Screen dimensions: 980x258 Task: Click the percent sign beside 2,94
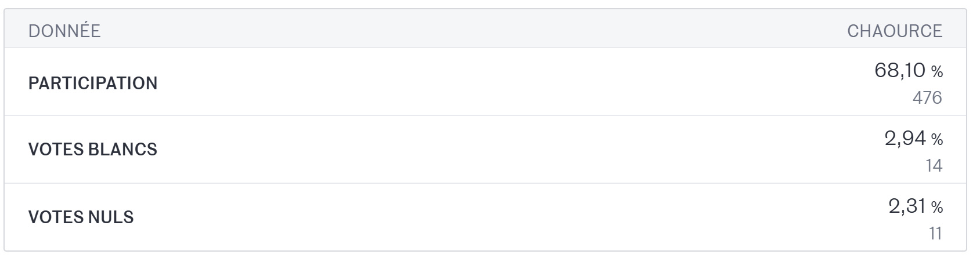pos(937,140)
